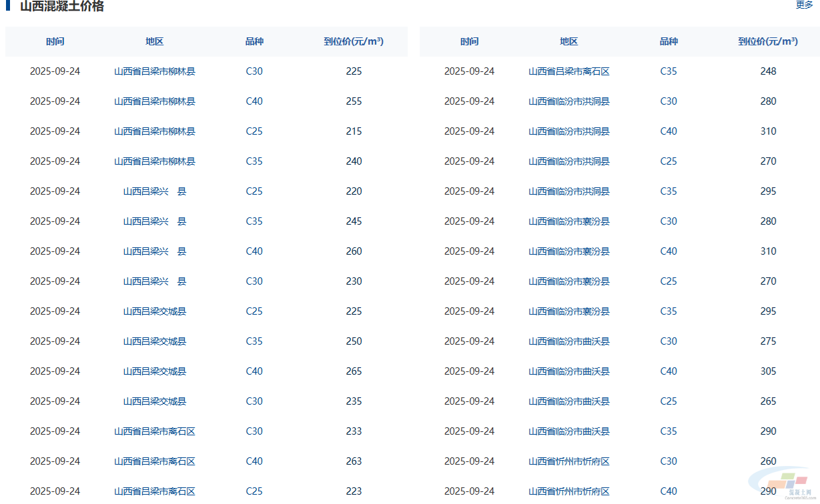Select C40 link in 柳林县 row priced 255
This screenshot has height=504, width=820.
[254, 101]
